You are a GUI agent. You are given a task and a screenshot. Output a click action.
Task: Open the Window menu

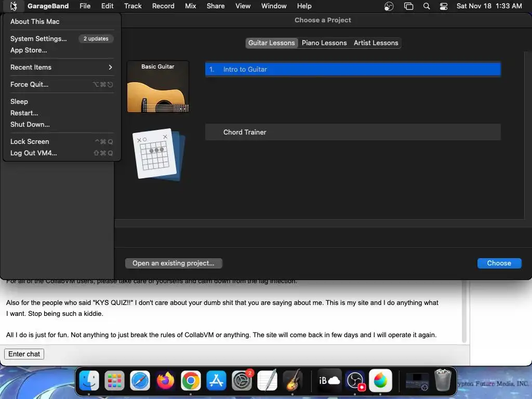274,6
